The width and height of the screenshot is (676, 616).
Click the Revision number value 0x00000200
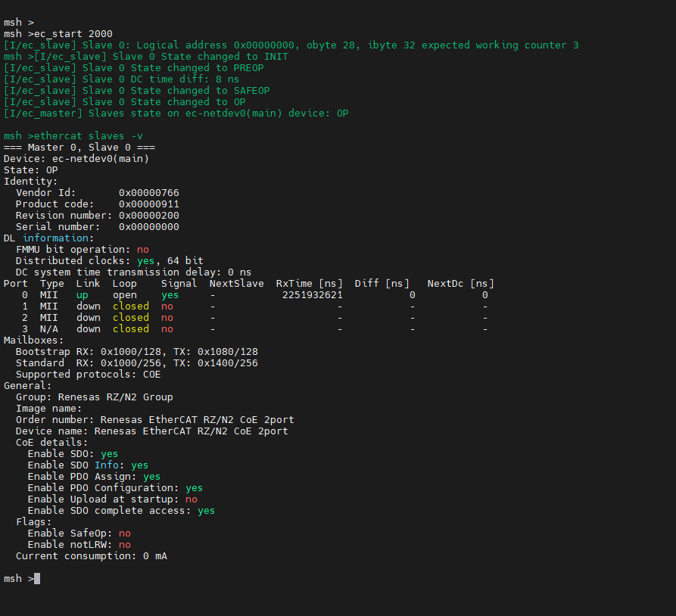[x=148, y=216]
